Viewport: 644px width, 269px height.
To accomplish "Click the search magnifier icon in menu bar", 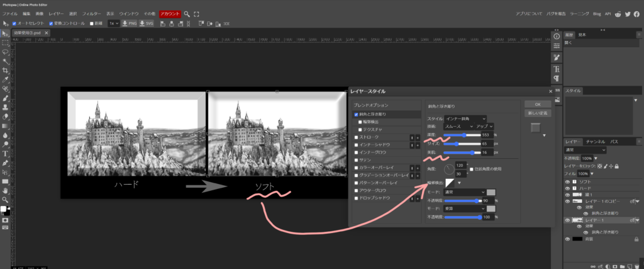I will coord(187,13).
